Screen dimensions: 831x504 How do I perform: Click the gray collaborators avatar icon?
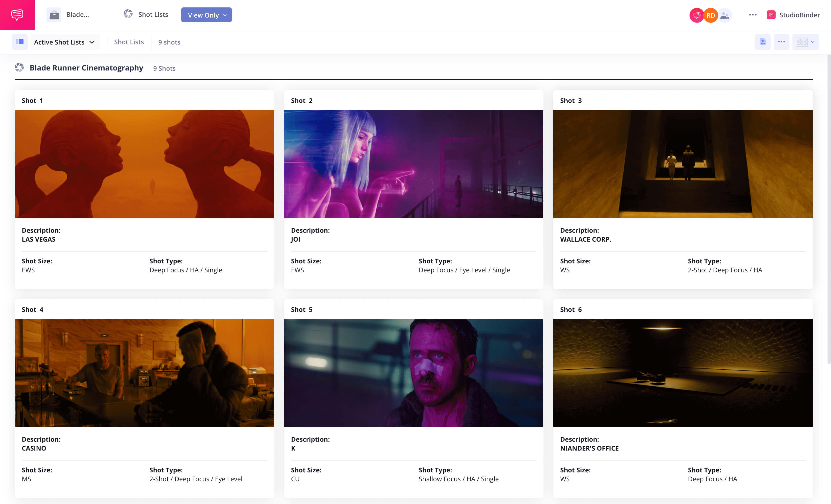(x=724, y=15)
